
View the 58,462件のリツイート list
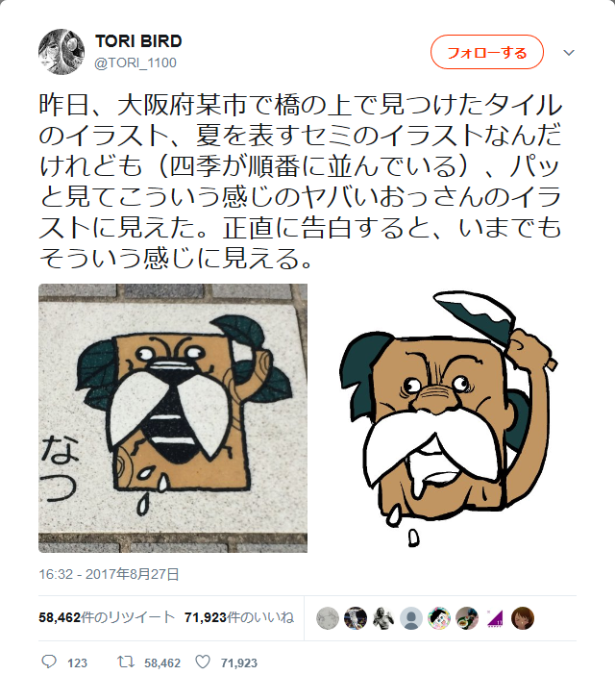coord(107,617)
